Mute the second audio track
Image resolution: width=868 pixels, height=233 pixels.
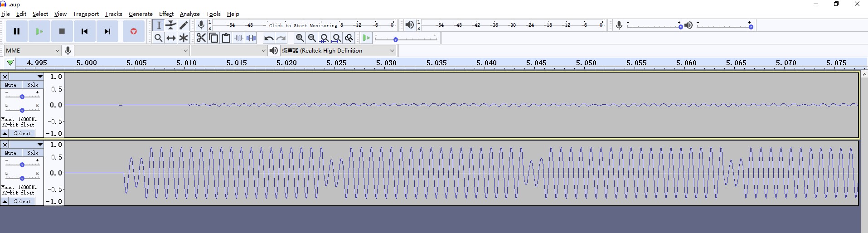click(10, 153)
